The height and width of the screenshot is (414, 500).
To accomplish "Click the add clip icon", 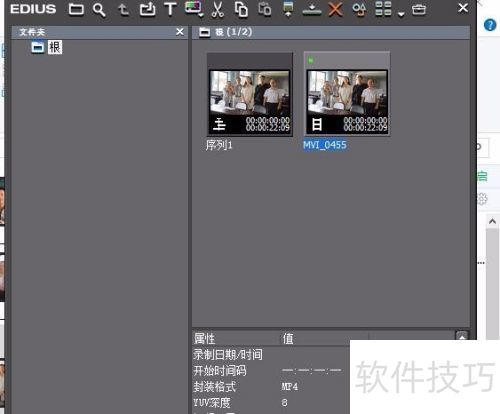I will click(x=147, y=9).
